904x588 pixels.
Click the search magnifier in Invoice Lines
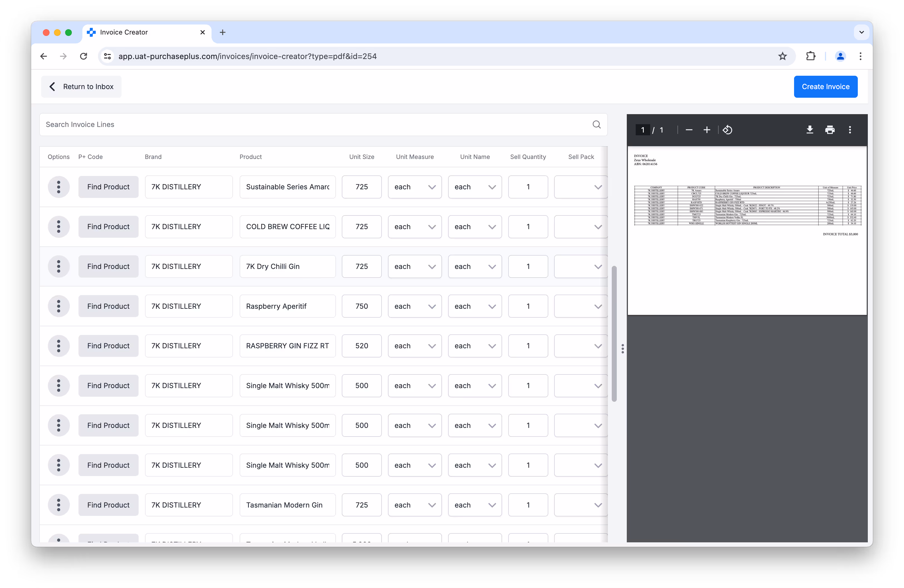pyautogui.click(x=596, y=125)
